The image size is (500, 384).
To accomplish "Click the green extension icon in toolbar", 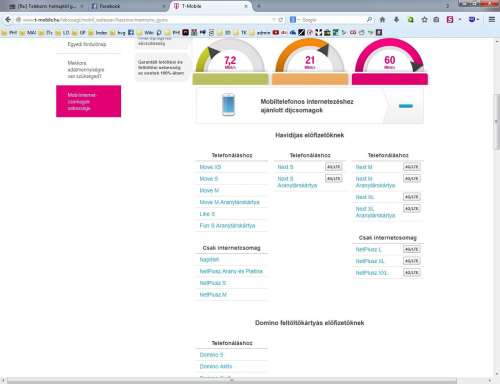I will [411, 20].
